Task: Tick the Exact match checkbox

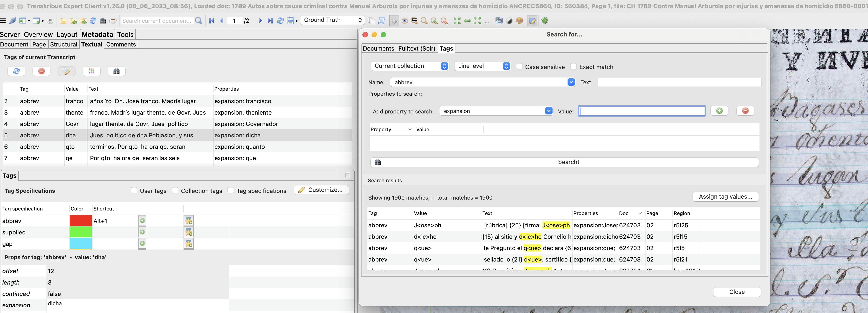Action: coord(573,67)
